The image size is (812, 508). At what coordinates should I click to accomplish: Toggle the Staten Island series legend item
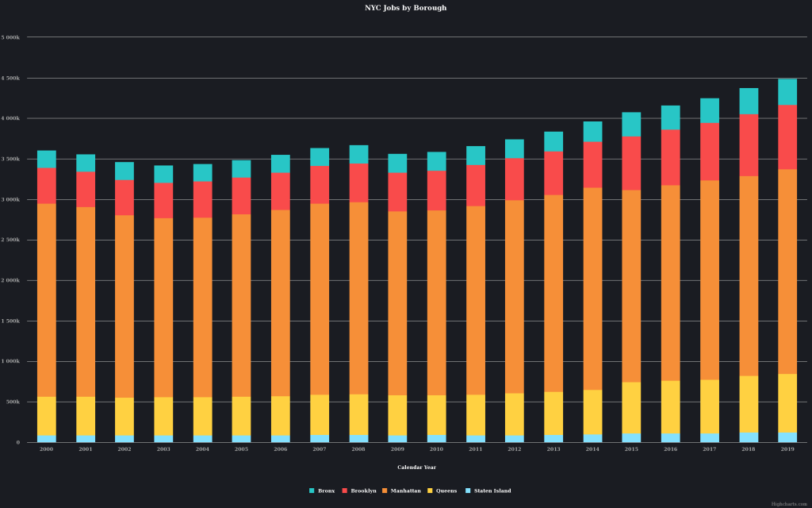488,491
